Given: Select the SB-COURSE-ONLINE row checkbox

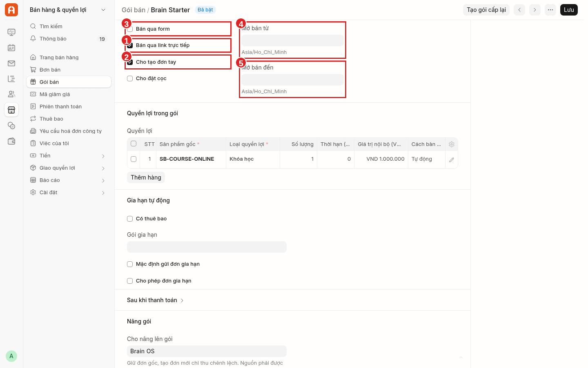Looking at the screenshot, I should coord(134,159).
